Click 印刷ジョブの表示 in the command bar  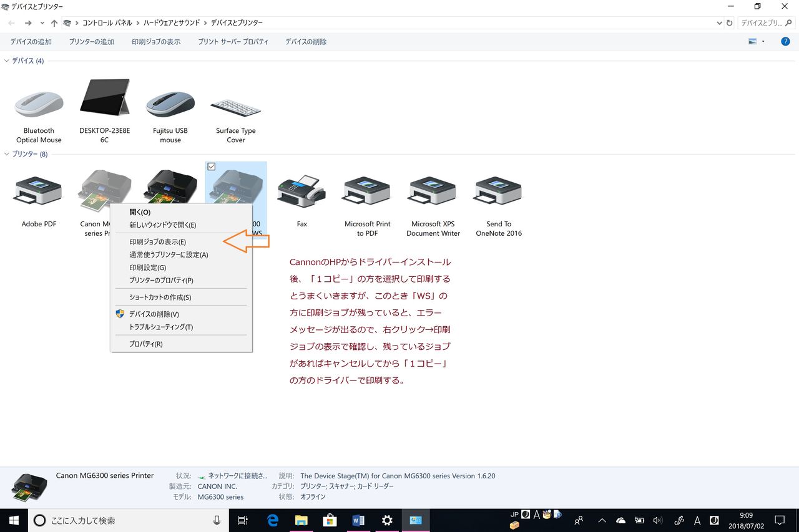[156, 42]
